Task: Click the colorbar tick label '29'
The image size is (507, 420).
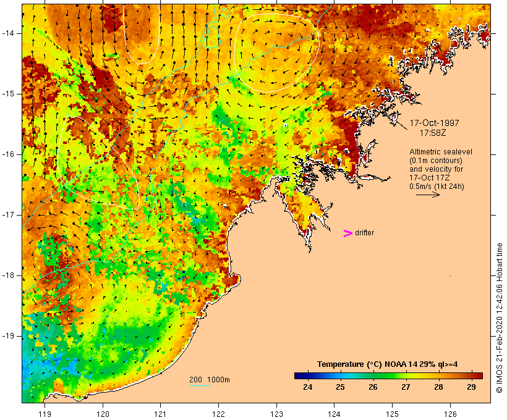Action: [x=471, y=387]
